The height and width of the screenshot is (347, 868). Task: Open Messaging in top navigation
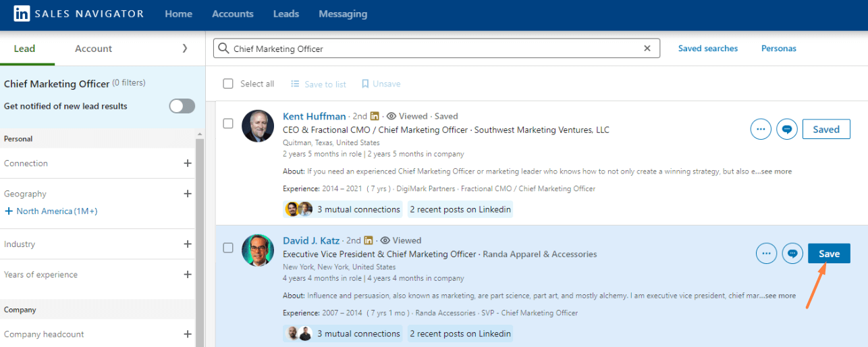coord(343,14)
